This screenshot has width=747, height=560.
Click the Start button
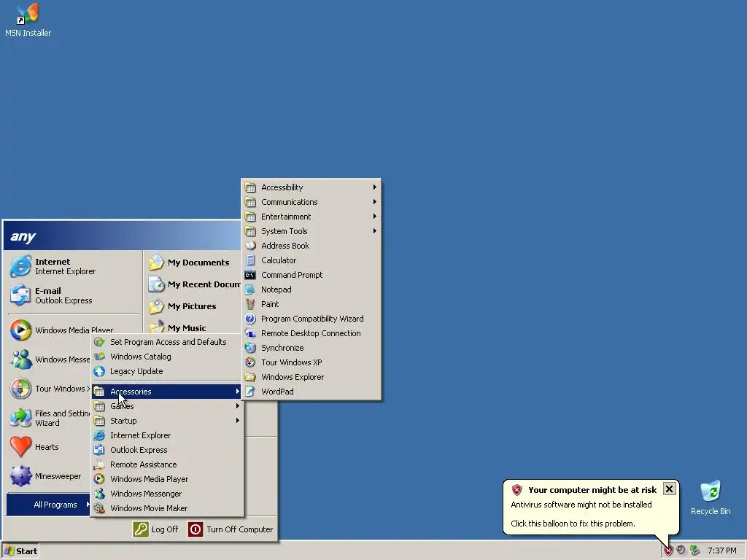pyautogui.click(x=20, y=551)
